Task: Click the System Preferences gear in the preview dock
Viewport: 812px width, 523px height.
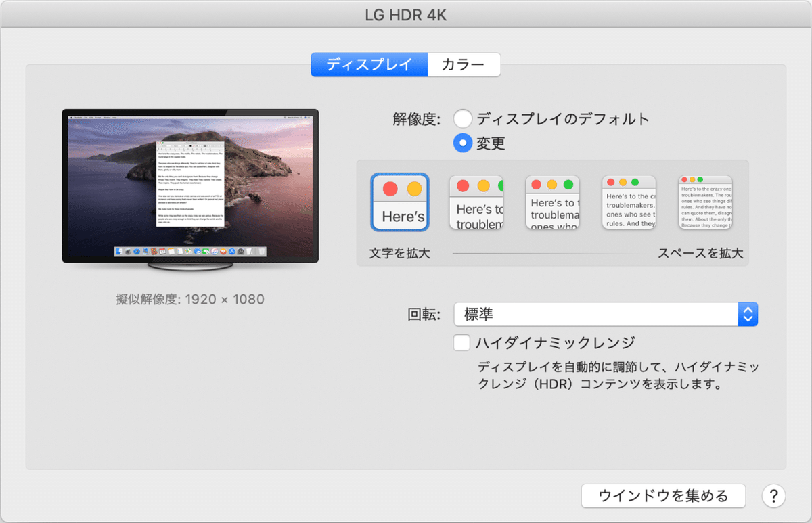Action: 240,251
